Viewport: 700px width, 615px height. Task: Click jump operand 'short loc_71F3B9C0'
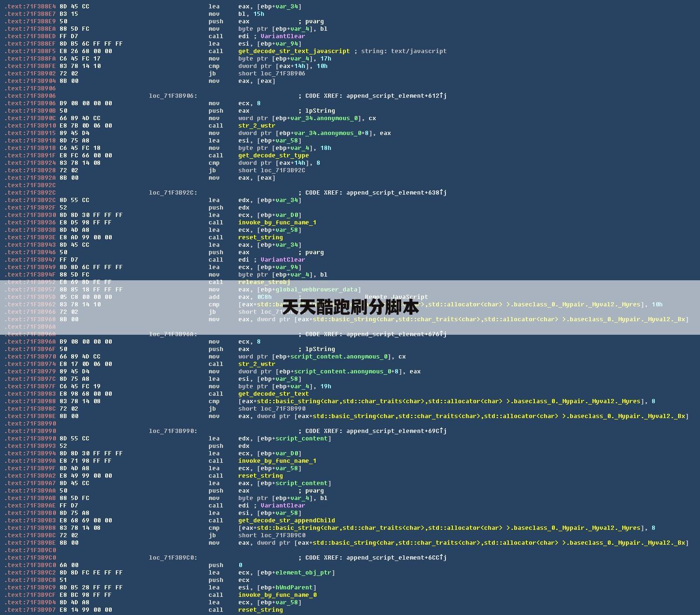pyautogui.click(x=271, y=535)
